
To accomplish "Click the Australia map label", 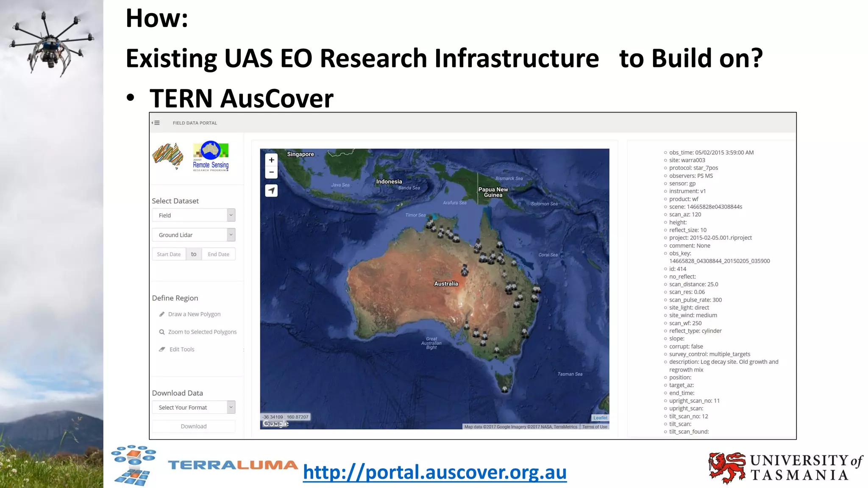I will 446,284.
